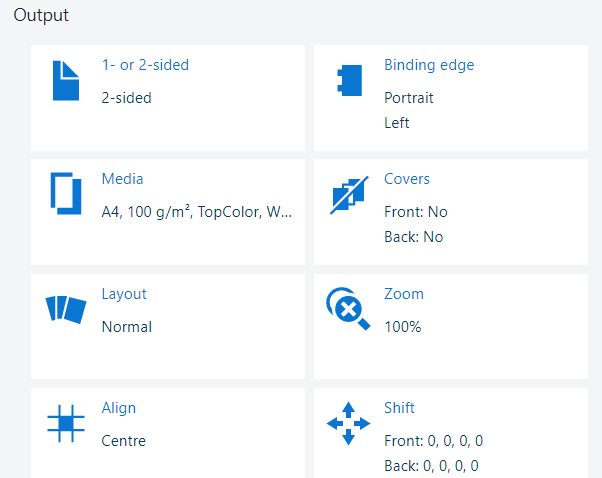Click the Align grid icon
This screenshot has height=478, width=602.
[66, 423]
